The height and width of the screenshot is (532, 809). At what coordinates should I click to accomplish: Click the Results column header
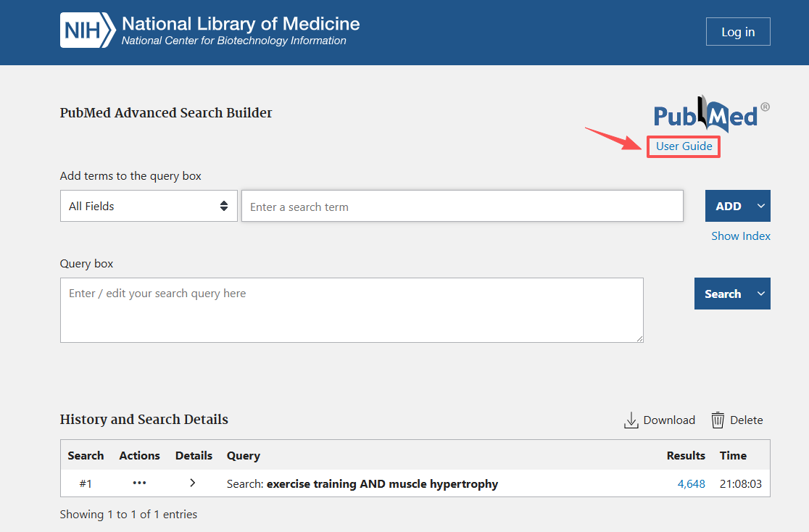(x=685, y=456)
